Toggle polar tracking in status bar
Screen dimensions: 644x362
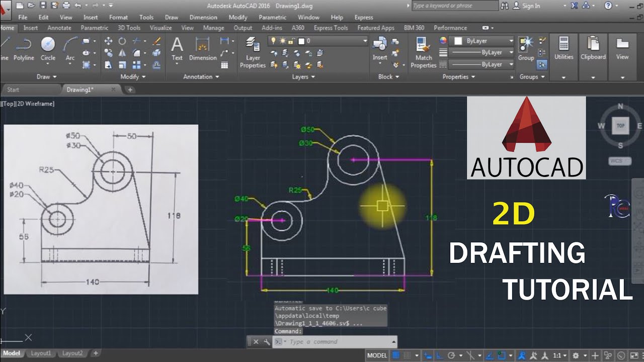[x=451, y=355]
